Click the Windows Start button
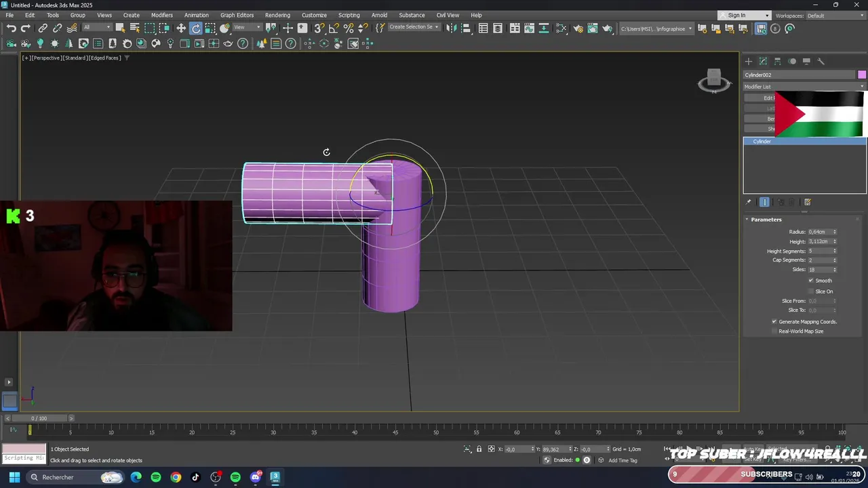The height and width of the screenshot is (488, 868). pyautogui.click(x=14, y=477)
